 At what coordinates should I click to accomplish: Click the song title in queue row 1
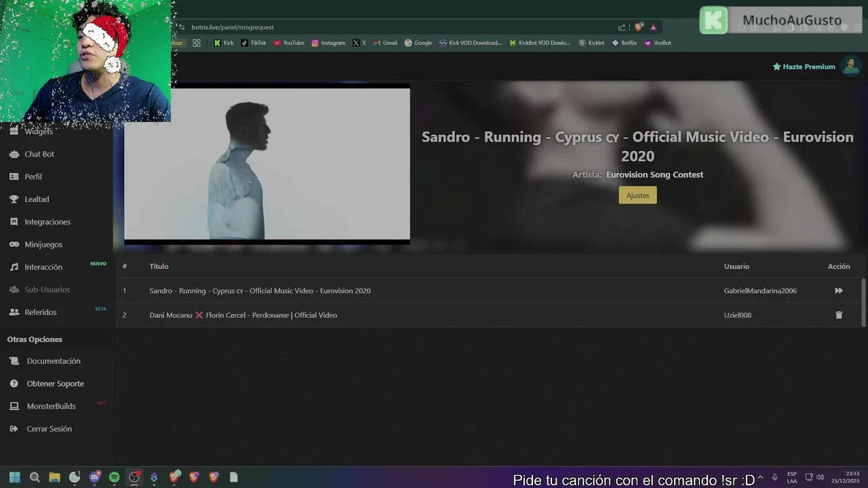tap(260, 291)
